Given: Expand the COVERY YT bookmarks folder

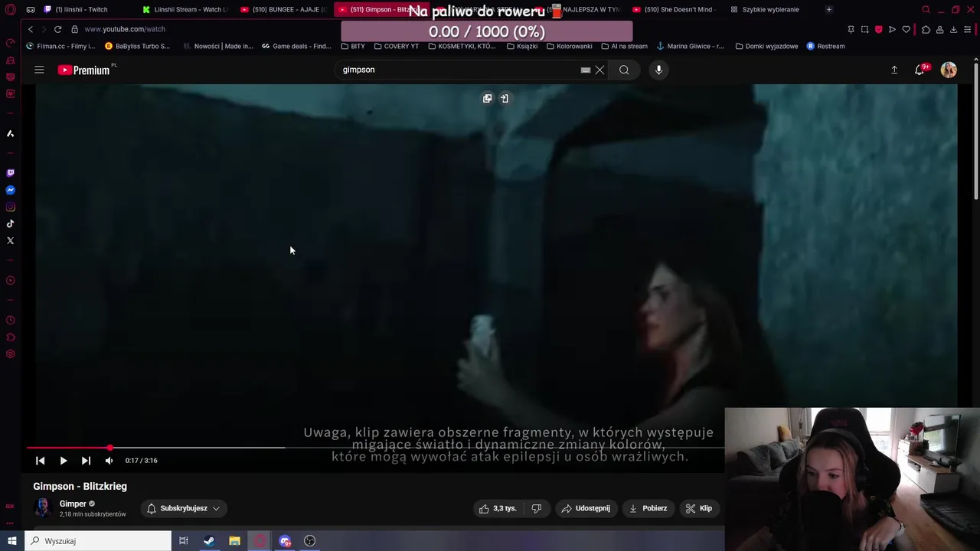Looking at the screenshot, I should tap(397, 46).
